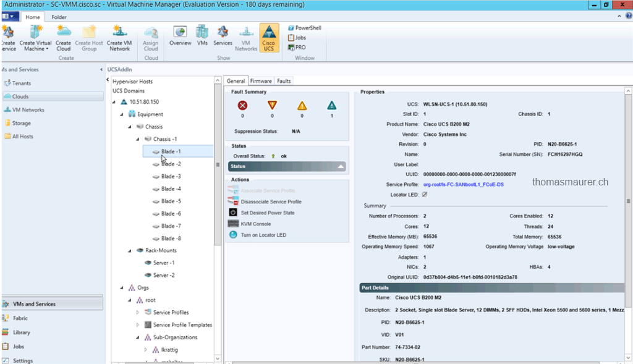This screenshot has width=633, height=364.
Task: Click Turn on Locator LED action
Action: click(x=258, y=235)
